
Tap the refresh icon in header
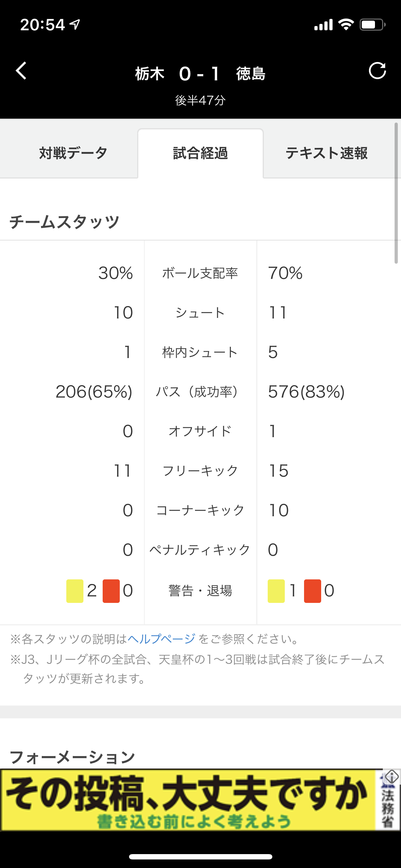[x=377, y=71]
